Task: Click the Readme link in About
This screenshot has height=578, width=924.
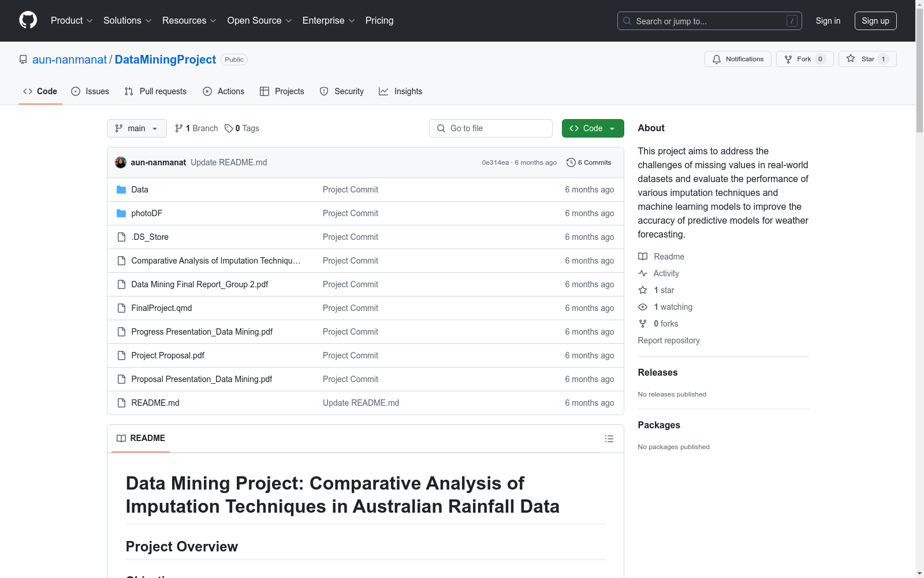Action: tap(661, 257)
